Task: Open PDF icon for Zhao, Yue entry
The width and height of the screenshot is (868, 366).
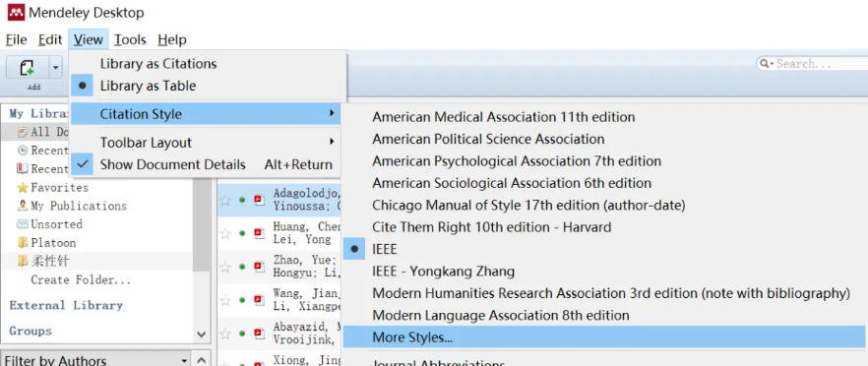Action: click(259, 267)
